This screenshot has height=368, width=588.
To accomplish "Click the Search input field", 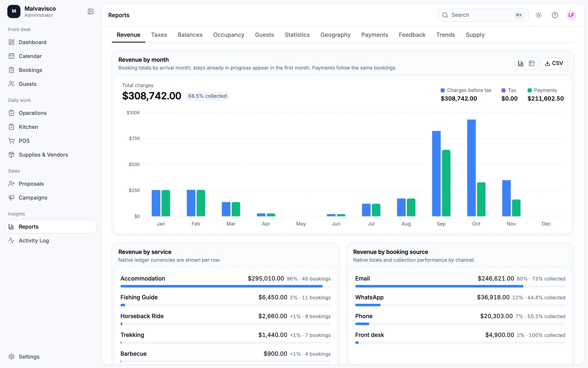I will pos(483,15).
